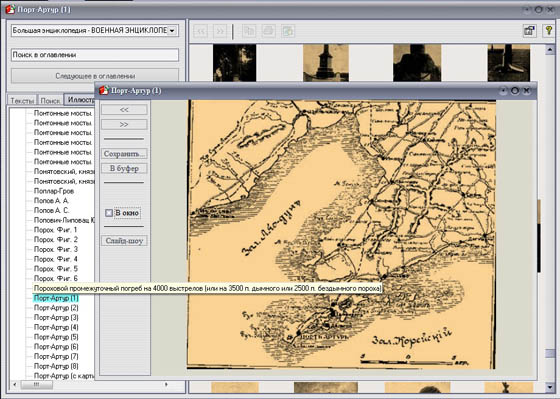This screenshot has width=560, height=399.
Task: Switch to the Поиск tab
Action: (50, 100)
